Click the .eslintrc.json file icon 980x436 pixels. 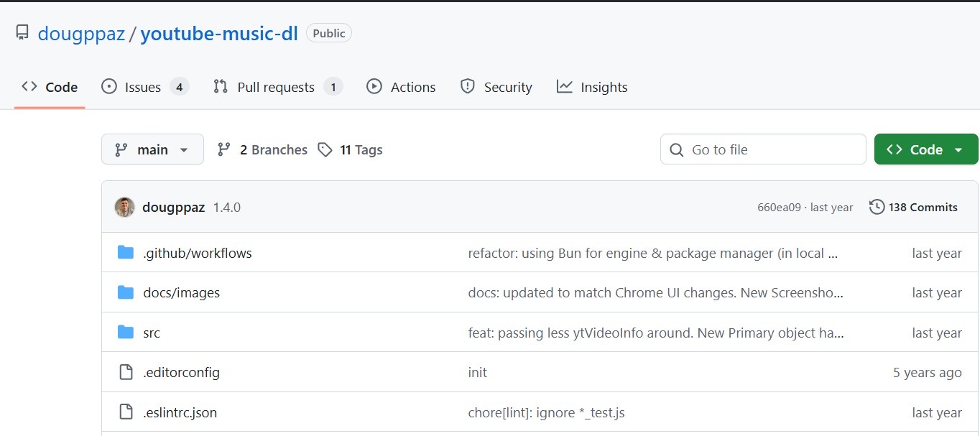[126, 412]
